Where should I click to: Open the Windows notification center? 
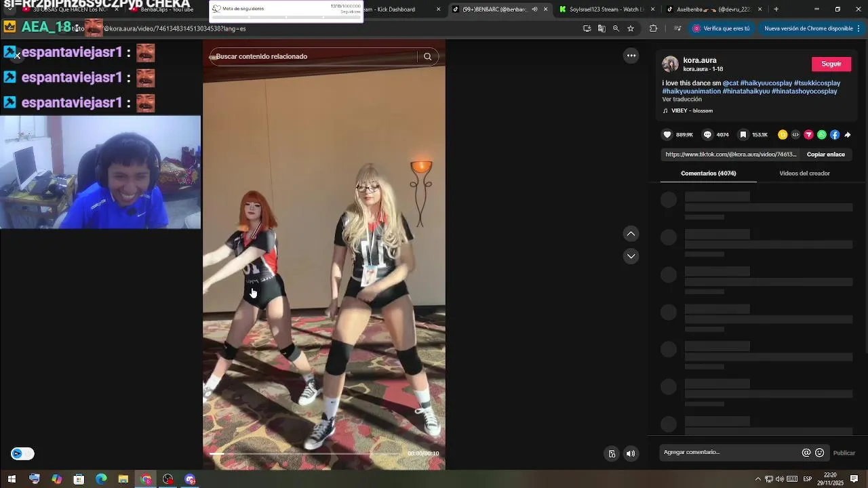(854, 479)
